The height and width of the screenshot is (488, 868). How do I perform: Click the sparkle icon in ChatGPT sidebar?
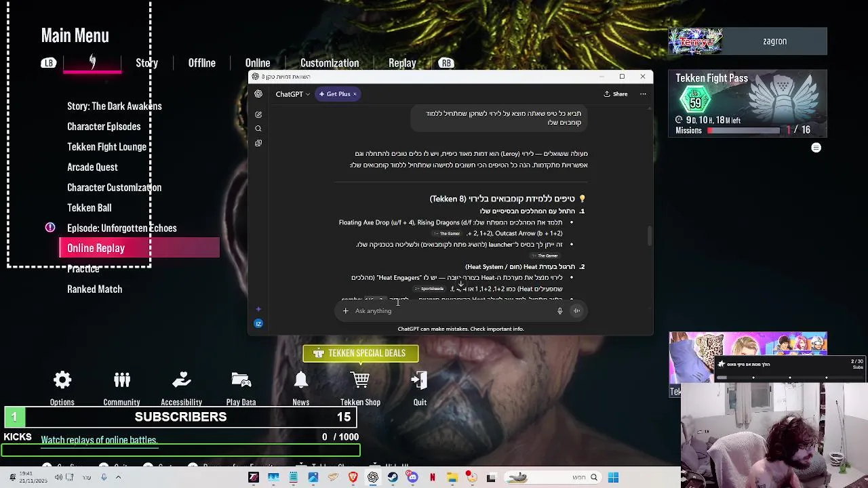(x=258, y=309)
